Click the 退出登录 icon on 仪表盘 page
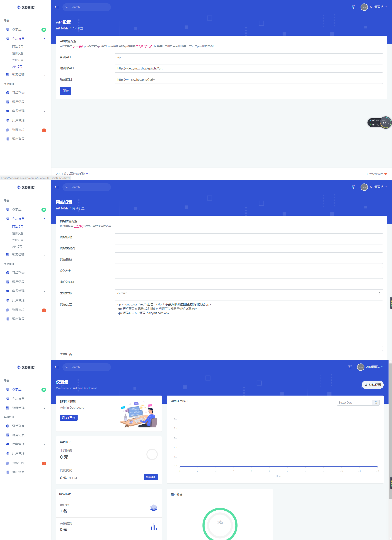The width and height of the screenshot is (392, 540). [x=8, y=472]
